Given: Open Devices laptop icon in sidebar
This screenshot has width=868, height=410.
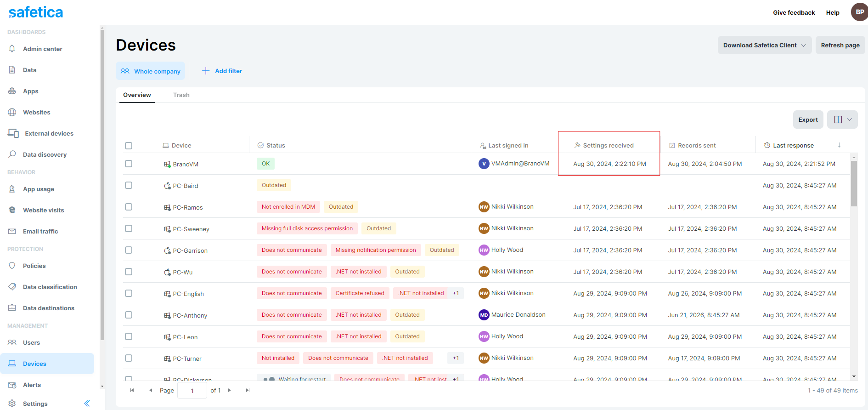Looking at the screenshot, I should point(12,364).
